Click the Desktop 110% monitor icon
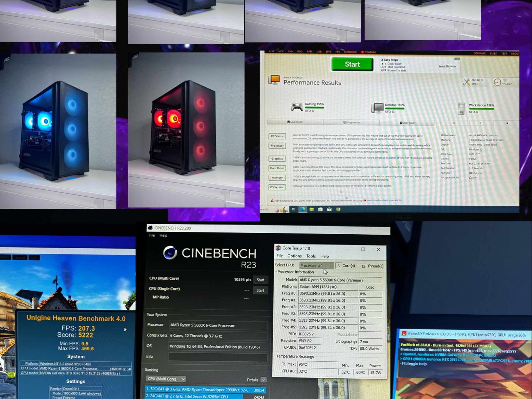 tap(377, 108)
